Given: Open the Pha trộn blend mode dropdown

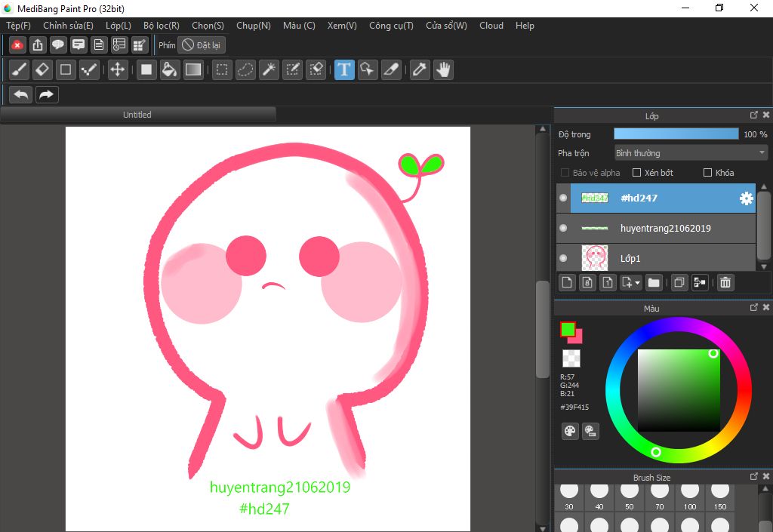Looking at the screenshot, I should 690,153.
